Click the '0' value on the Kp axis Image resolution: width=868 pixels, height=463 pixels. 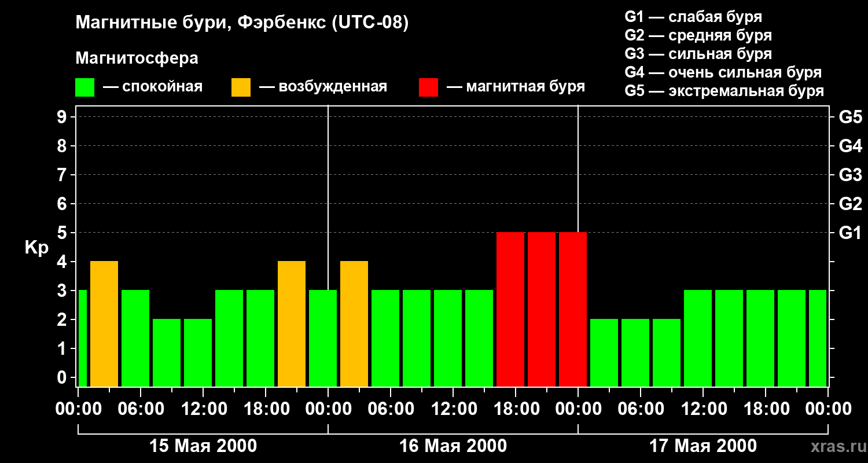(x=63, y=377)
